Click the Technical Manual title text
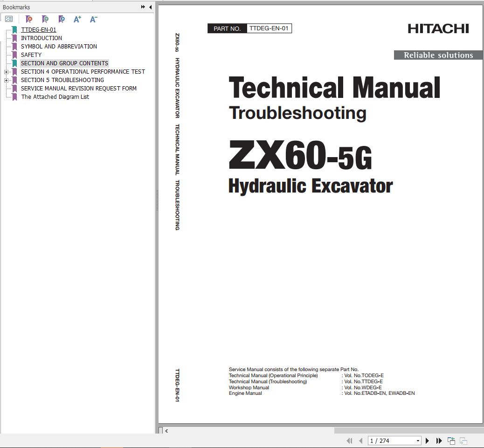 334,88
